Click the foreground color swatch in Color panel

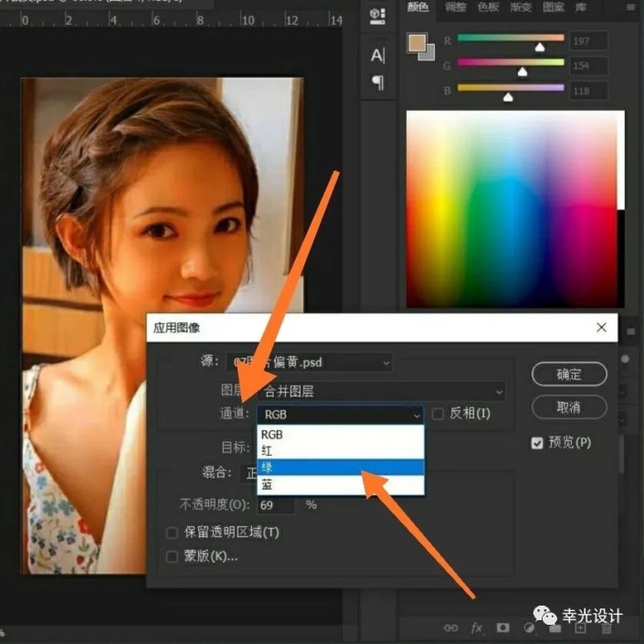[416, 42]
